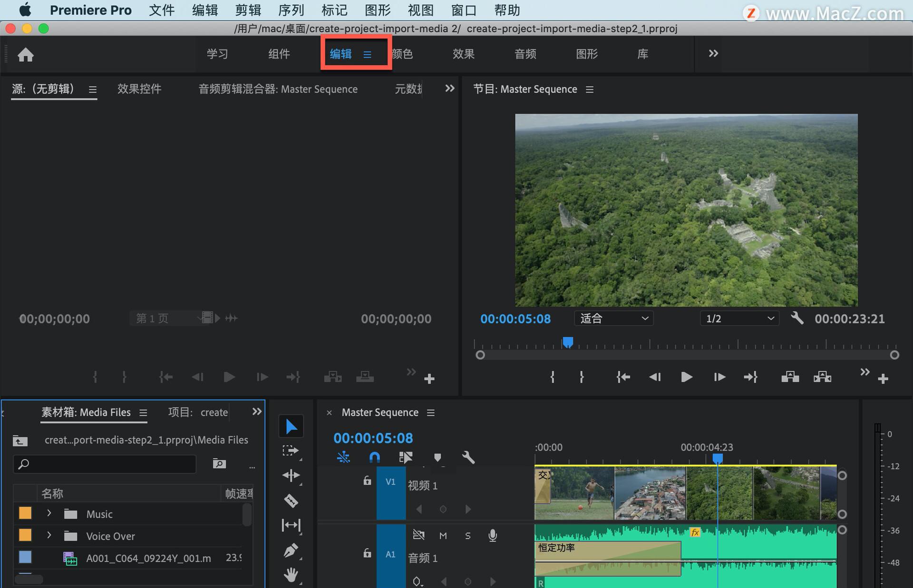Click the Program Monitor playhead marker
This screenshot has height=588, width=913.
568,342
